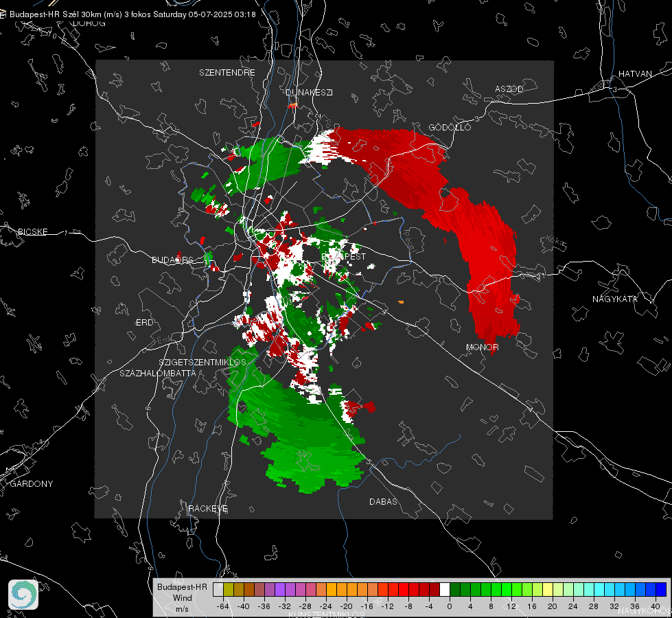
Task: Pick the light gray first legend swatch
Action: point(218,589)
